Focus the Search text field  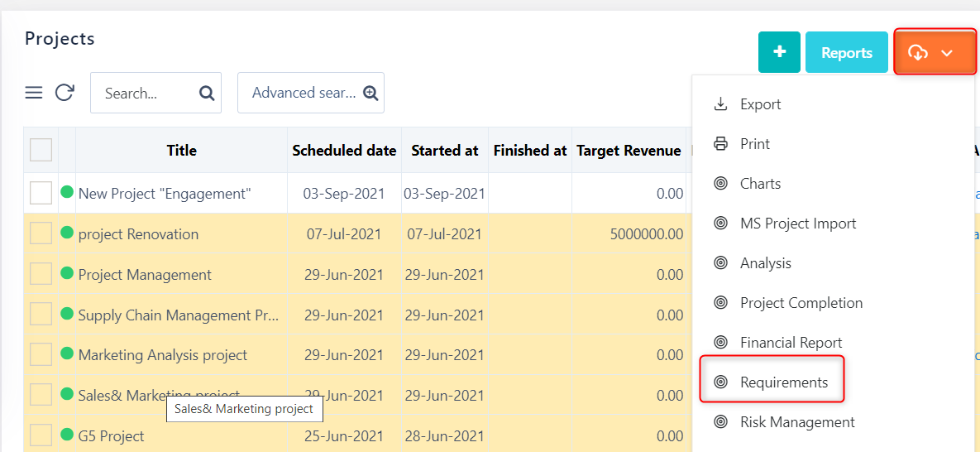pyautogui.click(x=155, y=93)
